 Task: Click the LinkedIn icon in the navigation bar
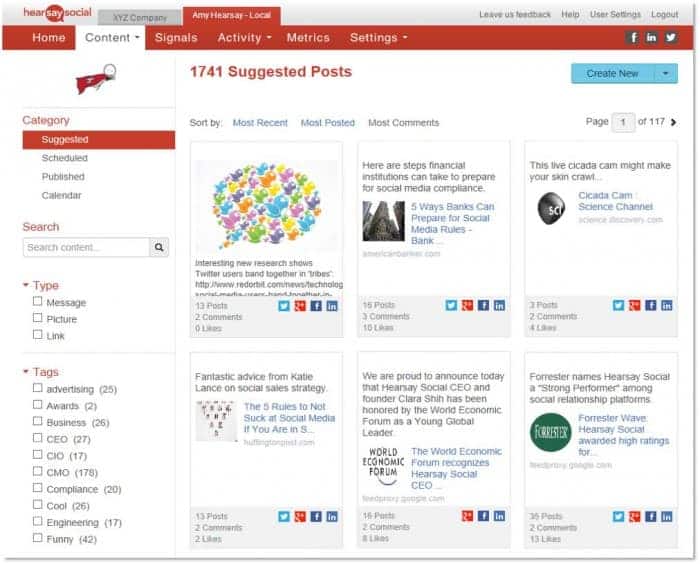pyautogui.click(x=651, y=38)
